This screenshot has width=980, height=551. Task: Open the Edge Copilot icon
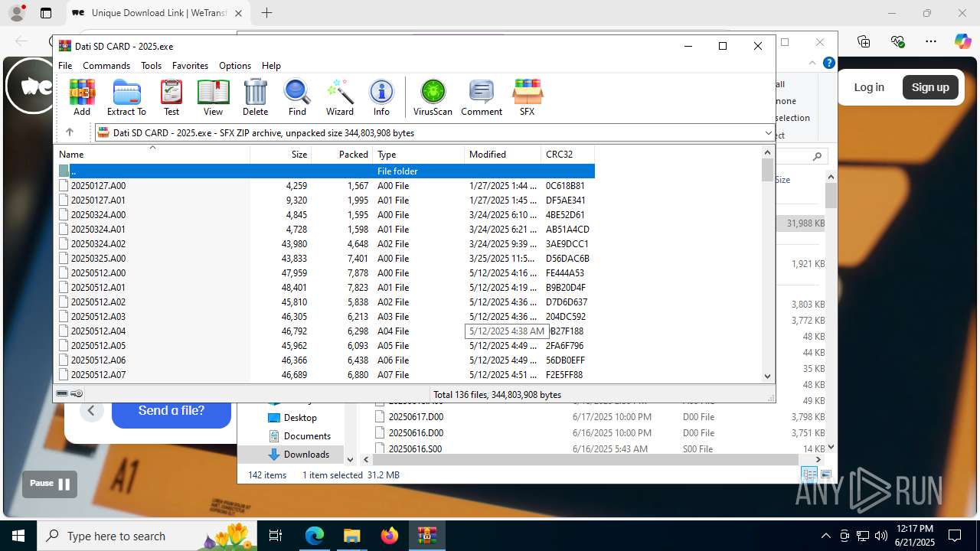pos(962,41)
